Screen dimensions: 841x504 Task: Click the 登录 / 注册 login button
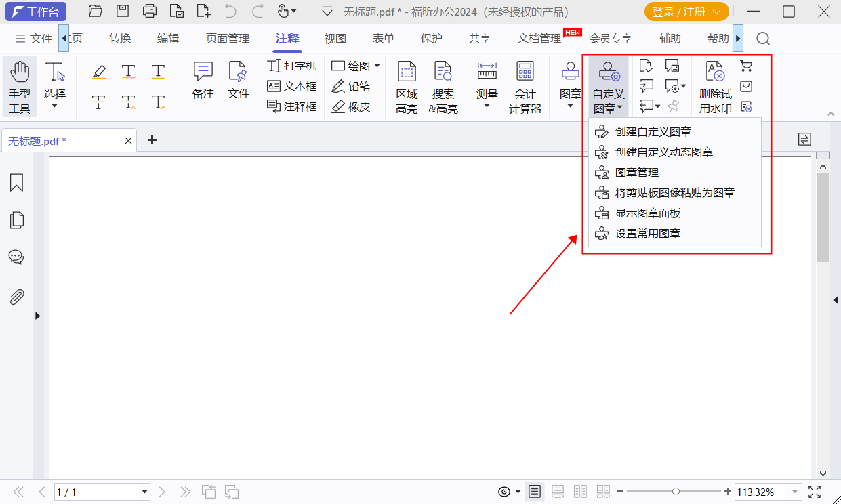[685, 12]
